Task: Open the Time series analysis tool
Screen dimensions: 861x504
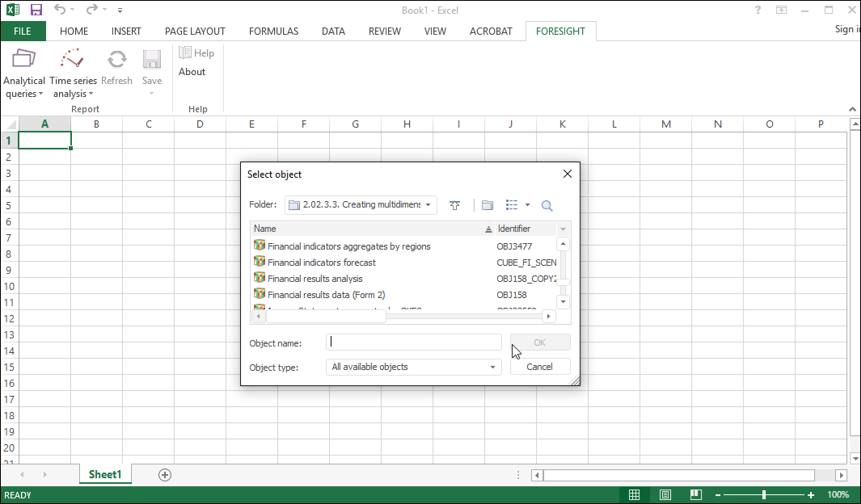Action: 73,72
